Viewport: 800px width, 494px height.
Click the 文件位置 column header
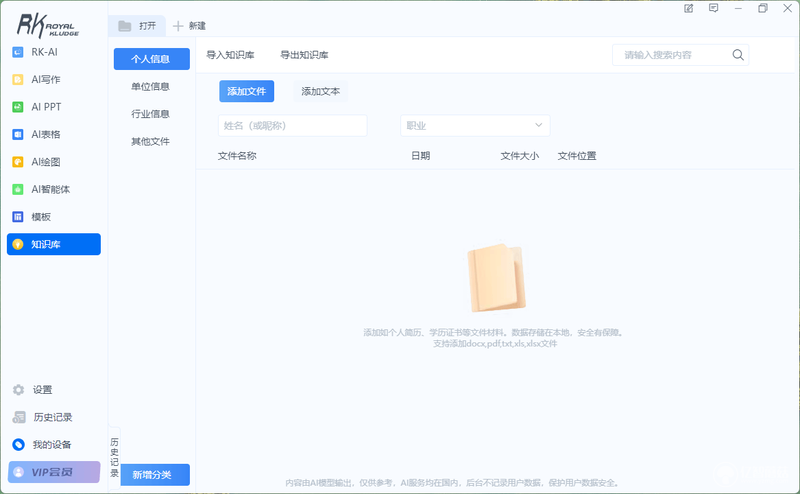[577, 156]
